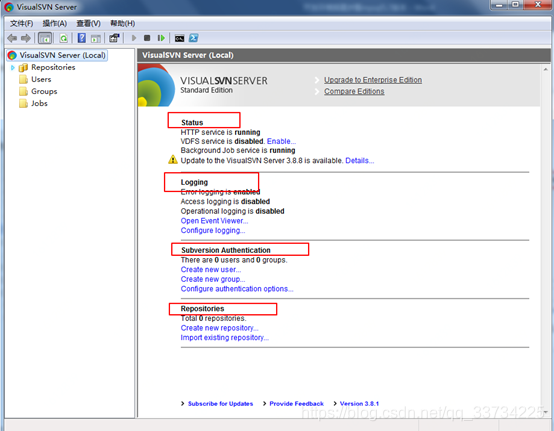Image resolution: width=554 pixels, height=431 pixels.
Task: Click 'There are 0 users and 0 groups' text
Action: click(x=234, y=260)
